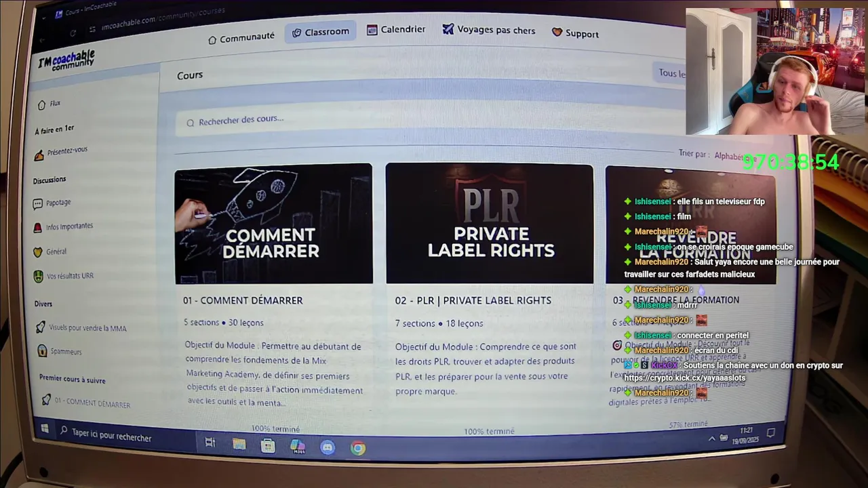Screen dimensions: 868x488
Task: Open the Windows notification center icon
Action: click(770, 432)
